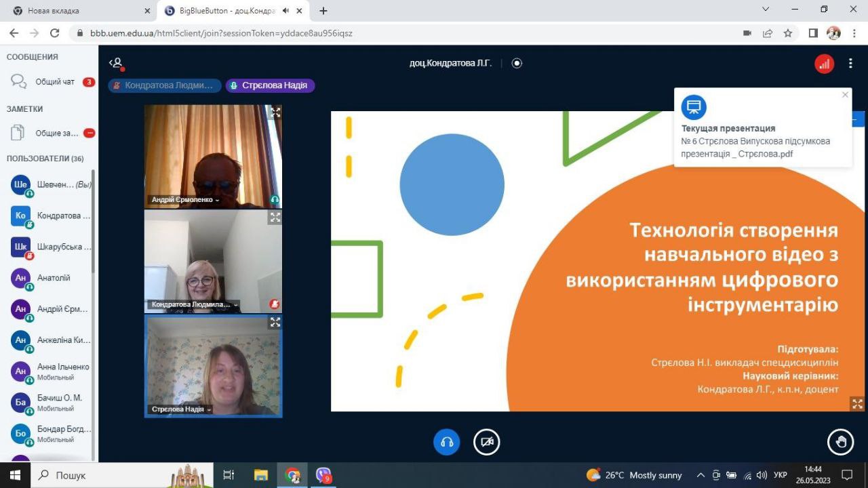Open Viber from the taskbar
868x488 pixels.
pos(323,475)
